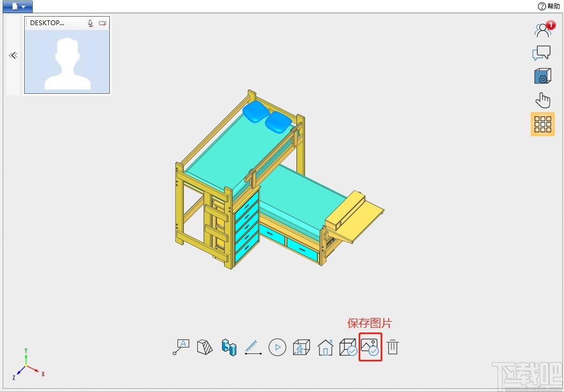Viewport: 564px width, 392px height.
Task: Click the DESKTOP... participant name
Action: (x=47, y=23)
